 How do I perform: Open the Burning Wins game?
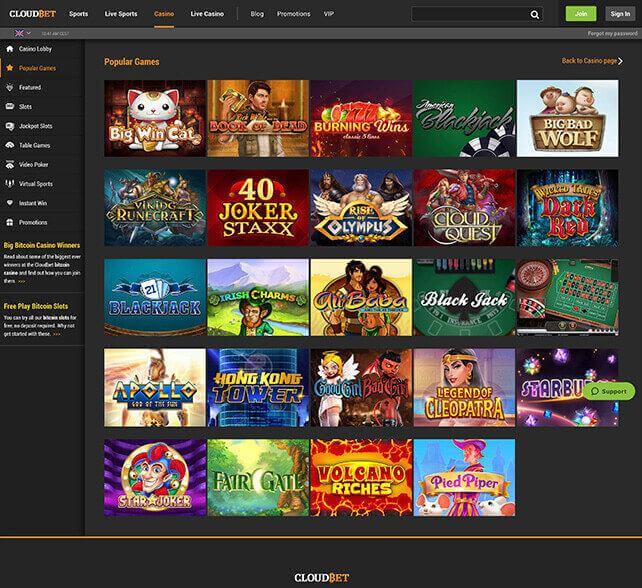(x=361, y=118)
